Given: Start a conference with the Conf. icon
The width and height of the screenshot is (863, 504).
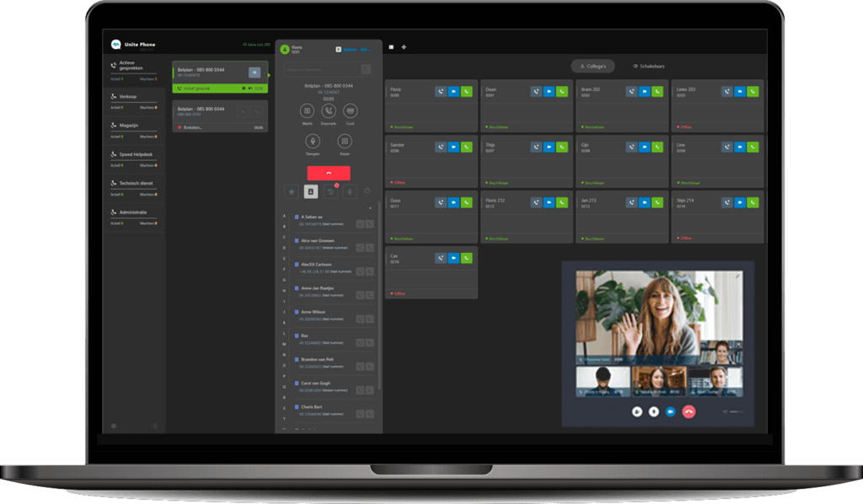Looking at the screenshot, I should click(x=349, y=111).
